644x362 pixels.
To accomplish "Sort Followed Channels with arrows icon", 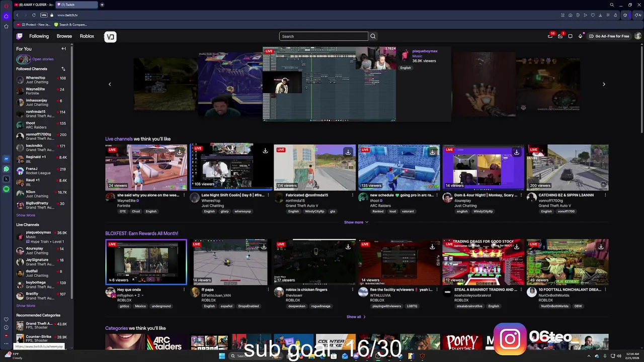I will [x=63, y=69].
